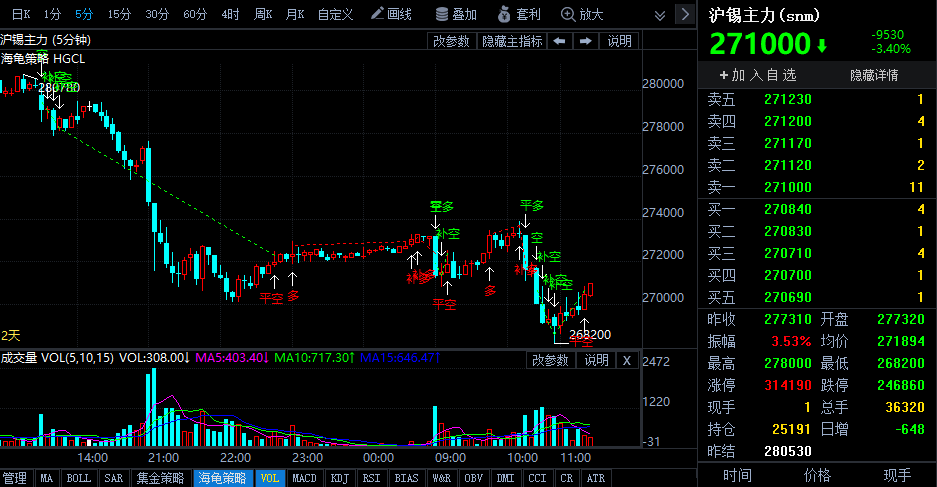This screenshot has width=937, height=487.
Task: Click 改参数 for main chart
Action: coord(451,41)
